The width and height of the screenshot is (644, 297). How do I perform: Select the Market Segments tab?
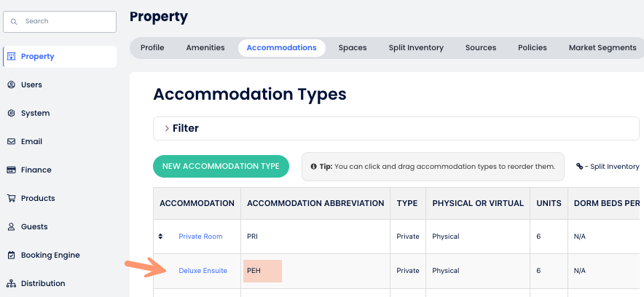602,48
